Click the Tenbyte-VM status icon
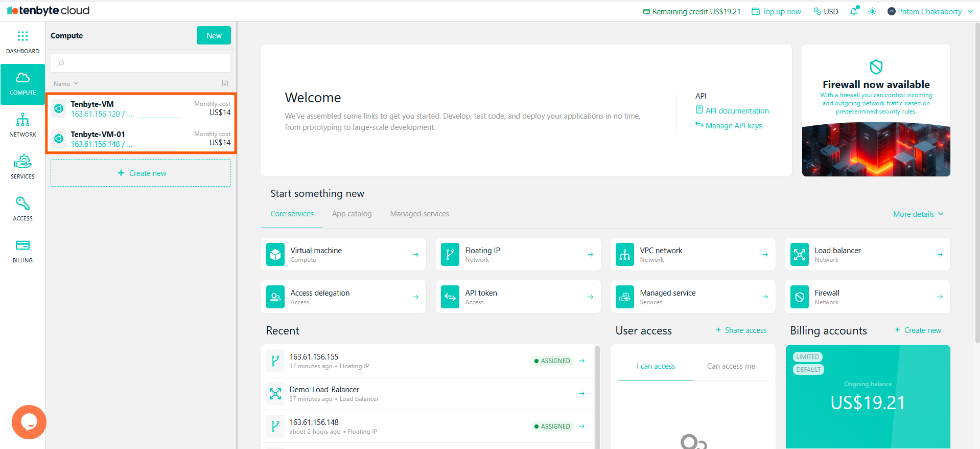This screenshot has width=980, height=449. click(x=59, y=108)
